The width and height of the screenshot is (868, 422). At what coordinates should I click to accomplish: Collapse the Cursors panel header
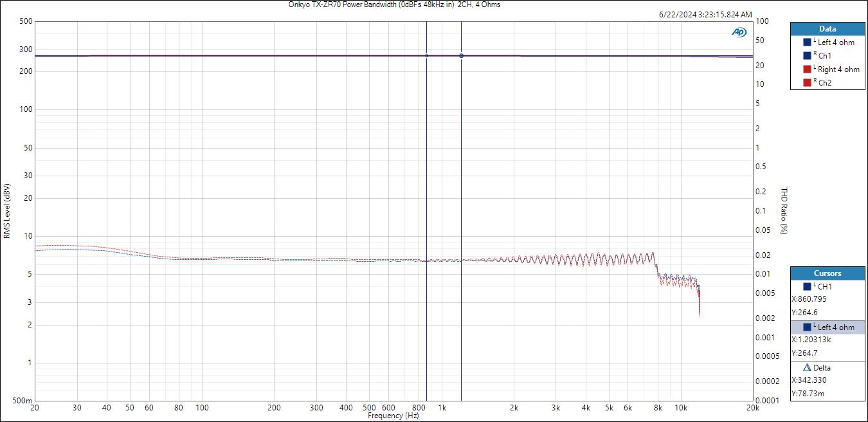(827, 273)
